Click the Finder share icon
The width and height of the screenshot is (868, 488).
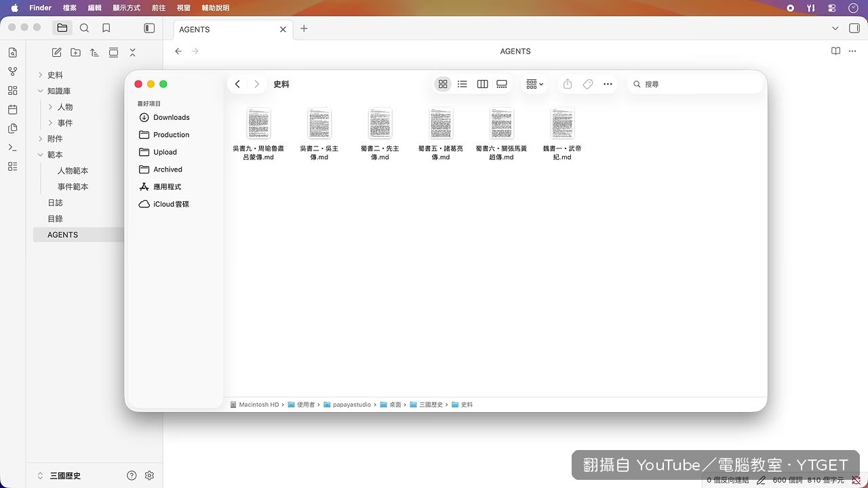[x=568, y=84]
